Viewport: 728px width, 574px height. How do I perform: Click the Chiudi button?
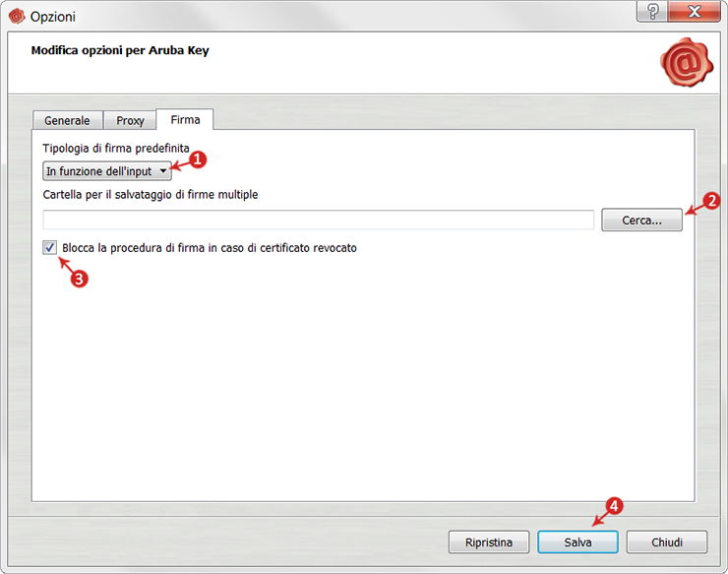667,542
